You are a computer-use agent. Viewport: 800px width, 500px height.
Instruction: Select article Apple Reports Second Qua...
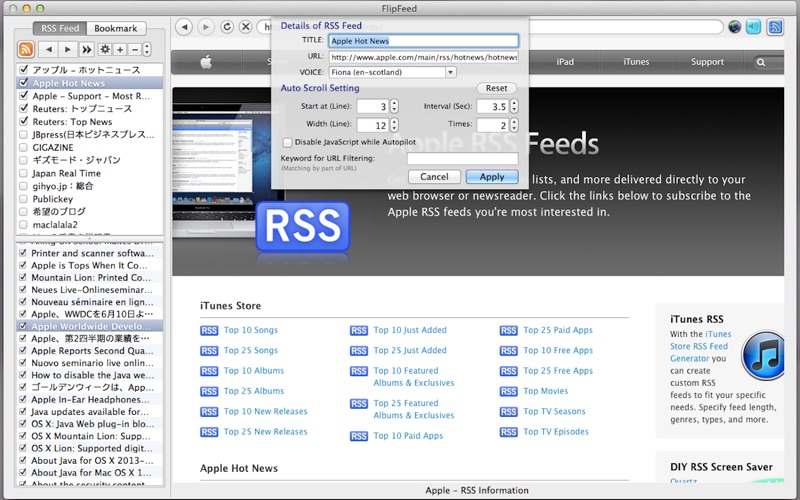click(x=90, y=351)
